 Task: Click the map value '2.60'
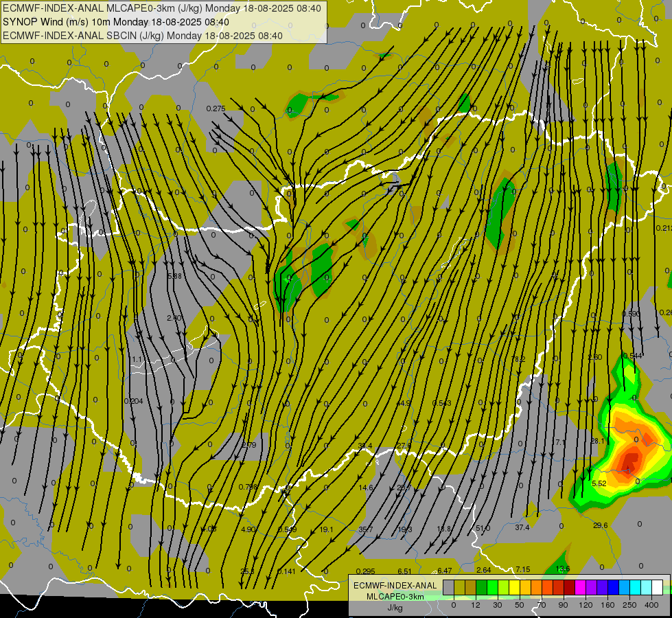tap(595, 357)
